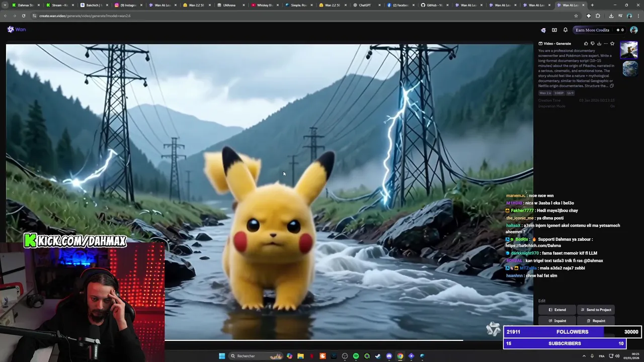Favorite the video with the star icon
This screenshot has height=362, width=644.
coord(612,44)
